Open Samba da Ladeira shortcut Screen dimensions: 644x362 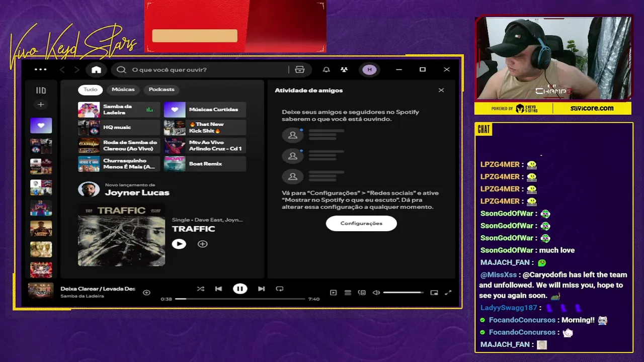(119, 110)
